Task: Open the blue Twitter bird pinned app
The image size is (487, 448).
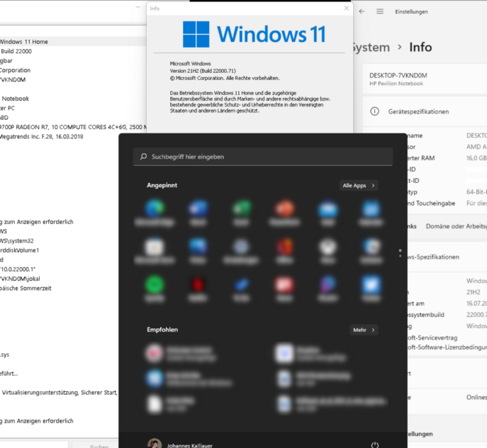Action: coord(371,284)
